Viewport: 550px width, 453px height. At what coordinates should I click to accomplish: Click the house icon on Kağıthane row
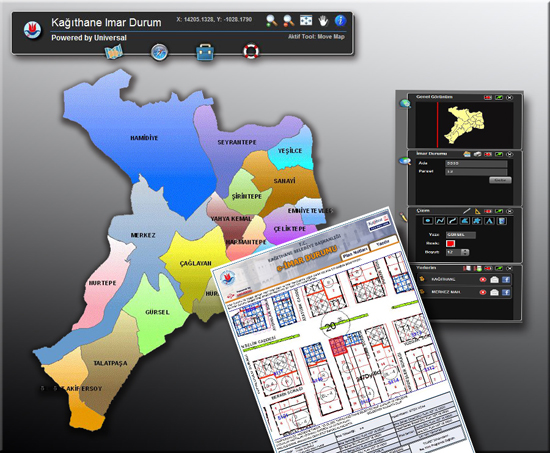tap(494, 280)
